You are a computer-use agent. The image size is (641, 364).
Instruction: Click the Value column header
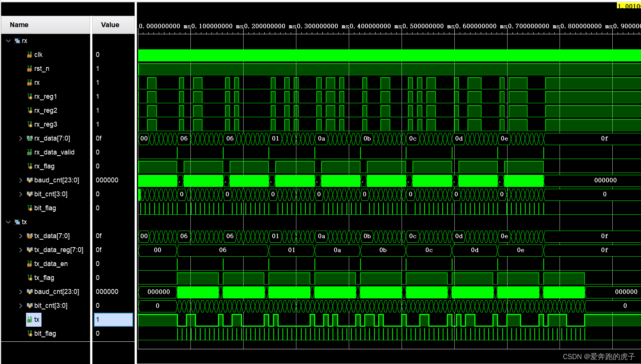(113, 25)
